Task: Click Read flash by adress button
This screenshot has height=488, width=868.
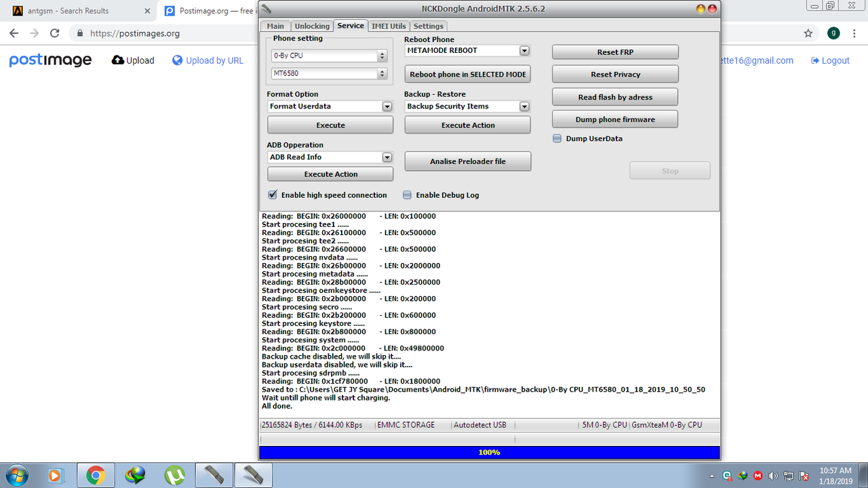Action: [615, 97]
